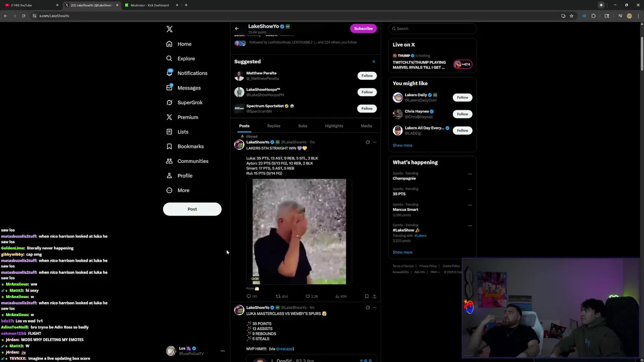
Task: Reply to the pinned Lakers win post
Action: click(251, 296)
